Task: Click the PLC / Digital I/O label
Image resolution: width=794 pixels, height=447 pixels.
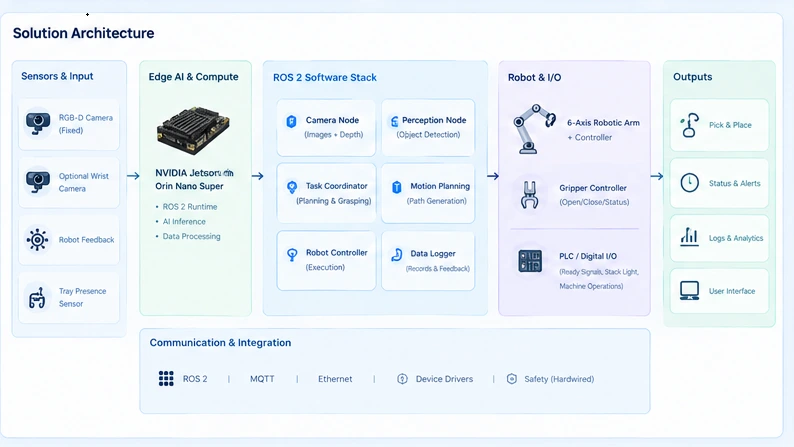Action: [588, 256]
